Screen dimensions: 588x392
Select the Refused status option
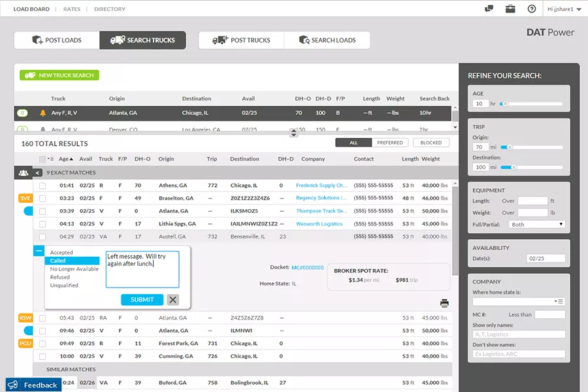60,277
